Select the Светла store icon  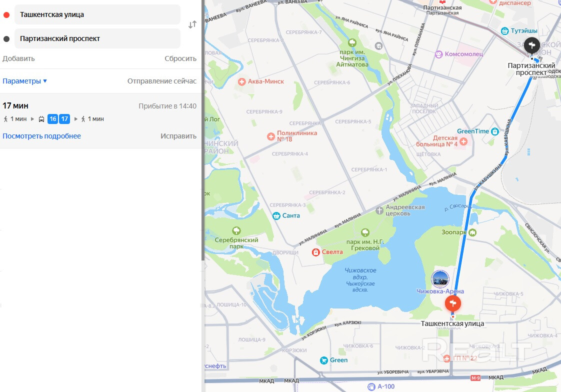(x=315, y=252)
